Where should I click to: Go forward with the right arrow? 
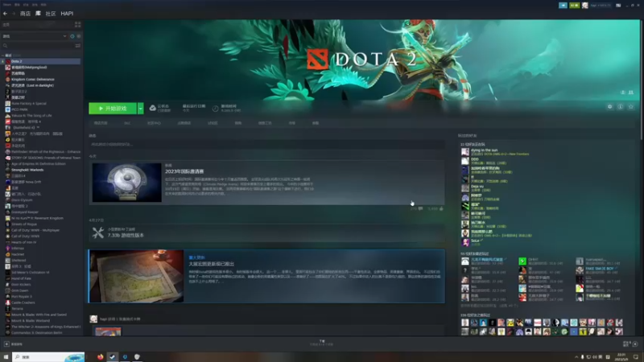tap(13, 14)
